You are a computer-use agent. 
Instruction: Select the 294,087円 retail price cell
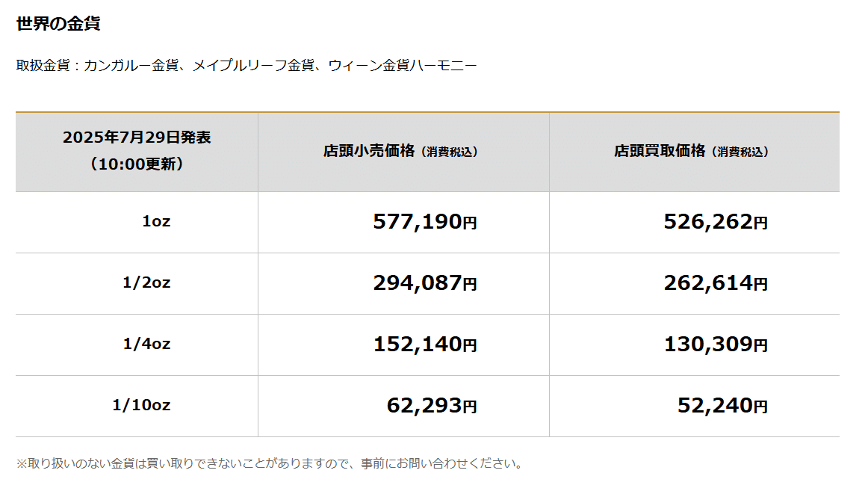click(x=424, y=283)
